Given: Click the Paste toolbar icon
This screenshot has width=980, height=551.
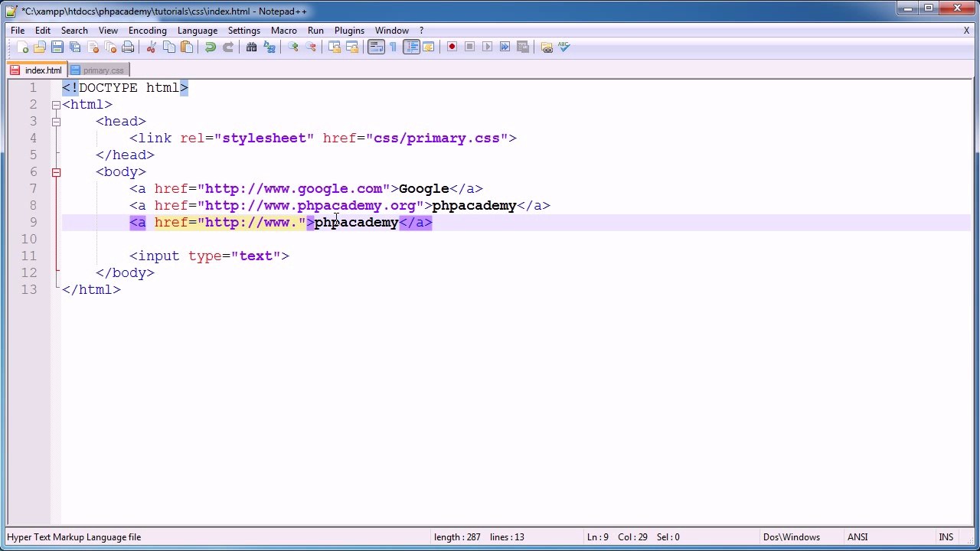Looking at the screenshot, I should [187, 47].
